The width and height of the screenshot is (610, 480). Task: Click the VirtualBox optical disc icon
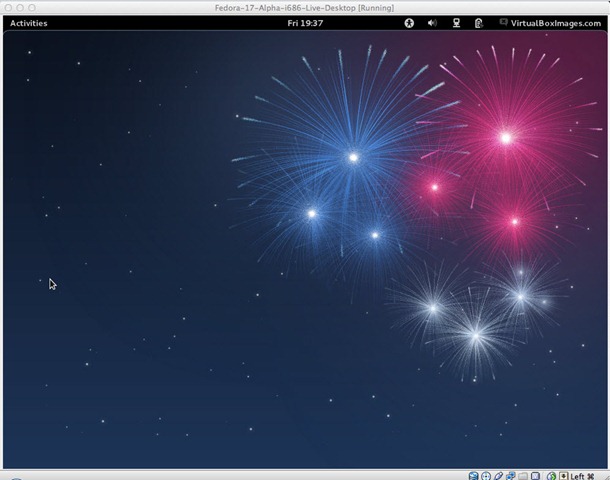(x=486, y=476)
